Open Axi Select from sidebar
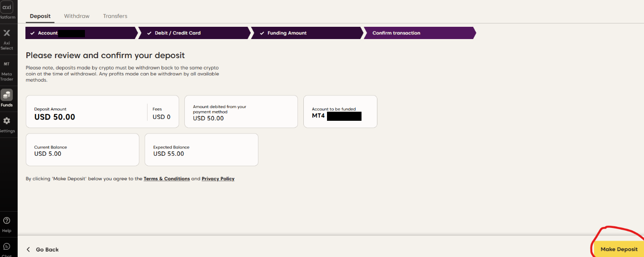Image resolution: width=644 pixels, height=257 pixels. click(x=7, y=33)
